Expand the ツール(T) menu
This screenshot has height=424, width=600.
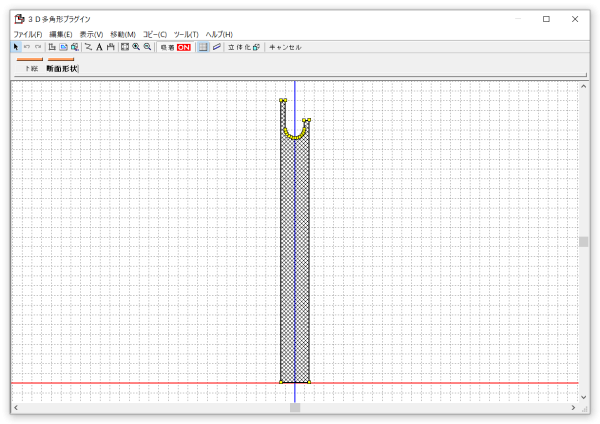click(186, 34)
